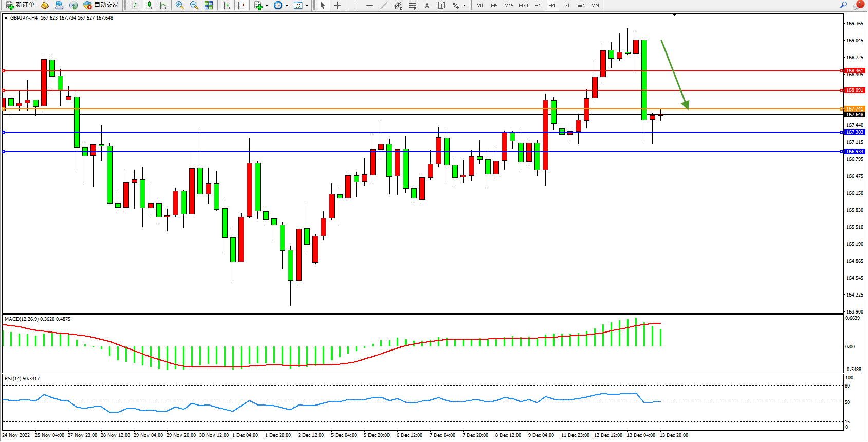Select the trendline drawing tool
868x442 pixels.
(384, 5)
